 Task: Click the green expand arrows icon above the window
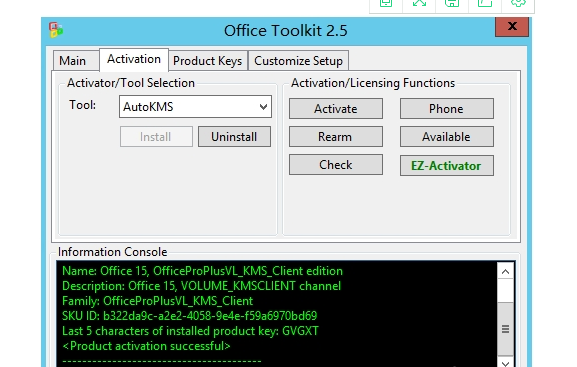[419, 3]
